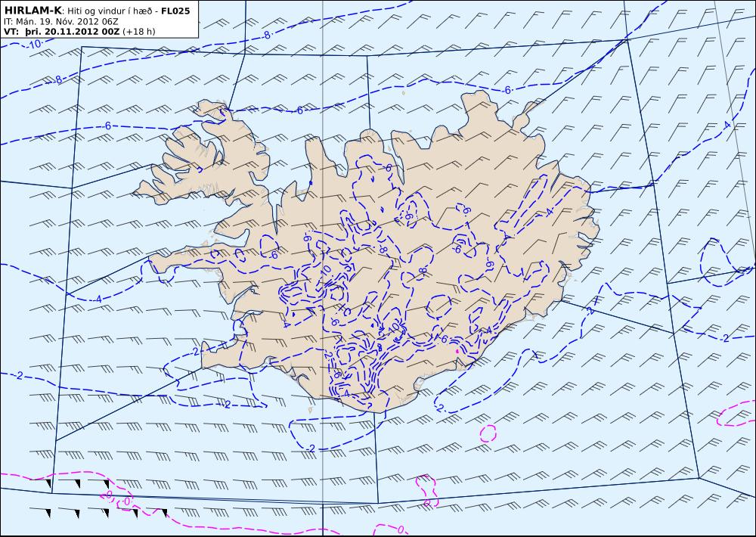Click the -4 label on ocean west of Iceland
The height and width of the screenshot is (537, 756).
point(98,300)
